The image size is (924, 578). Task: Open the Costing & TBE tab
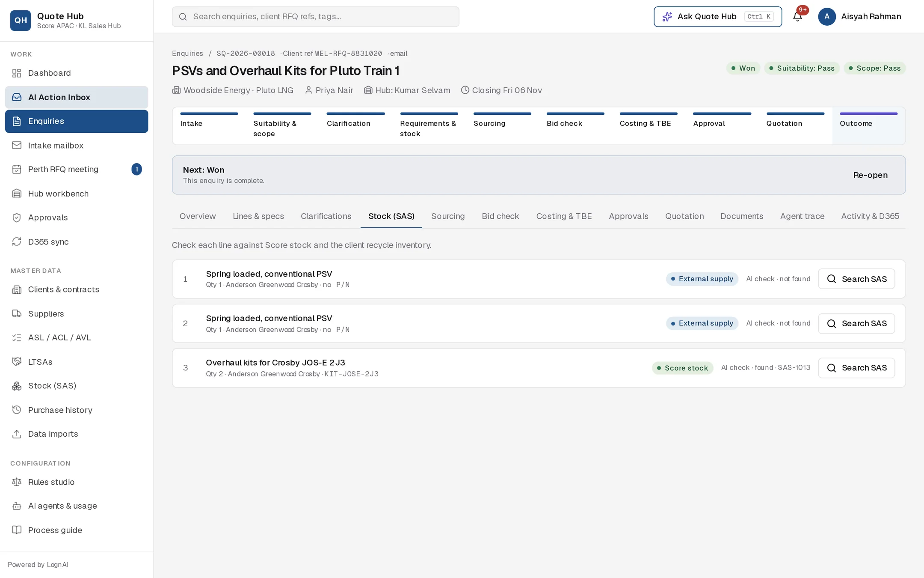[x=564, y=216]
